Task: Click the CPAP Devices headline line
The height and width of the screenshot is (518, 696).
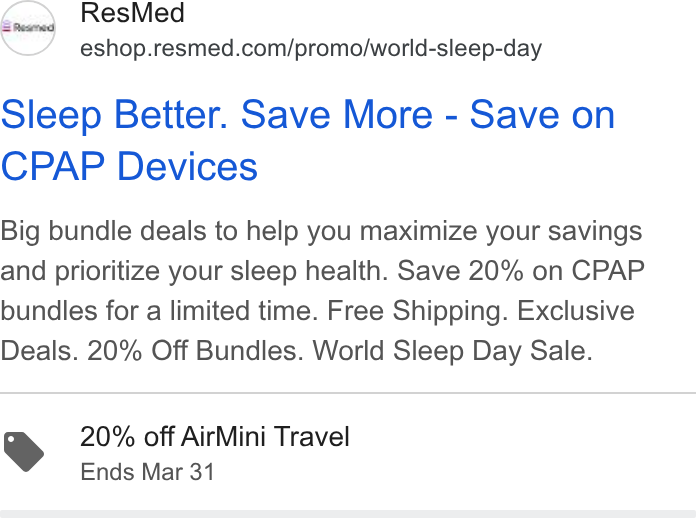Action: tap(129, 166)
